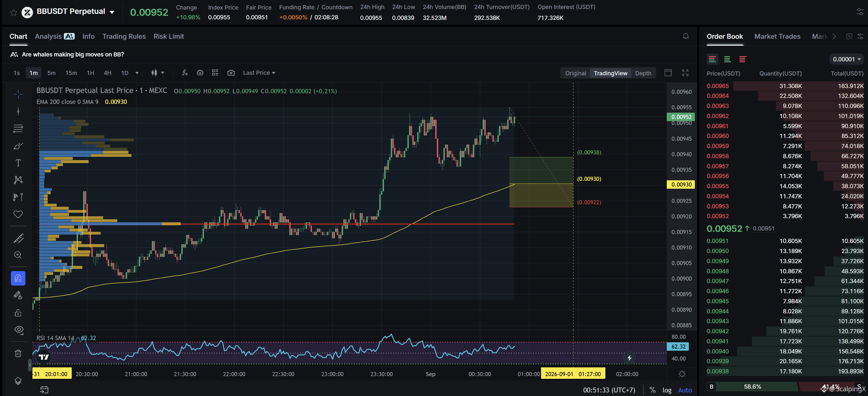The image size is (868, 396).
Task: Open the indicators fx menu
Action: [x=185, y=73]
